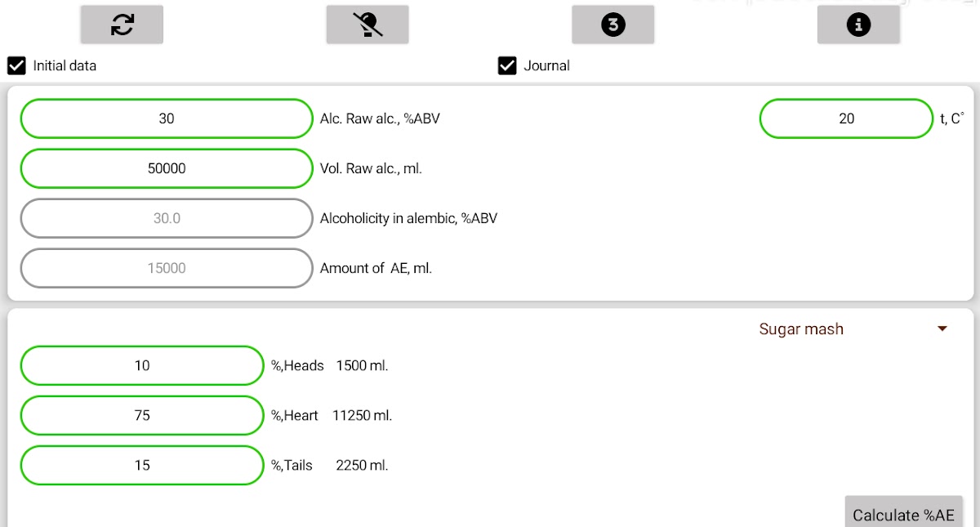Click the Initial data label text

pyautogui.click(x=65, y=65)
